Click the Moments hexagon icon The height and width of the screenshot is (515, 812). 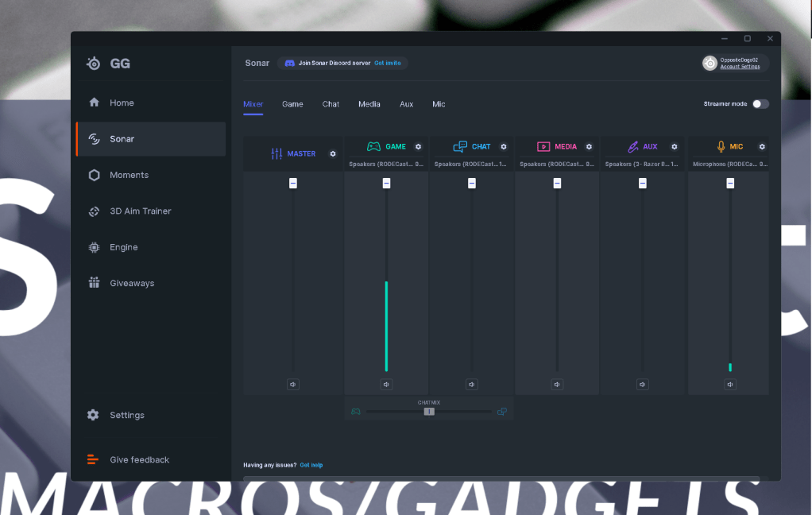95,175
